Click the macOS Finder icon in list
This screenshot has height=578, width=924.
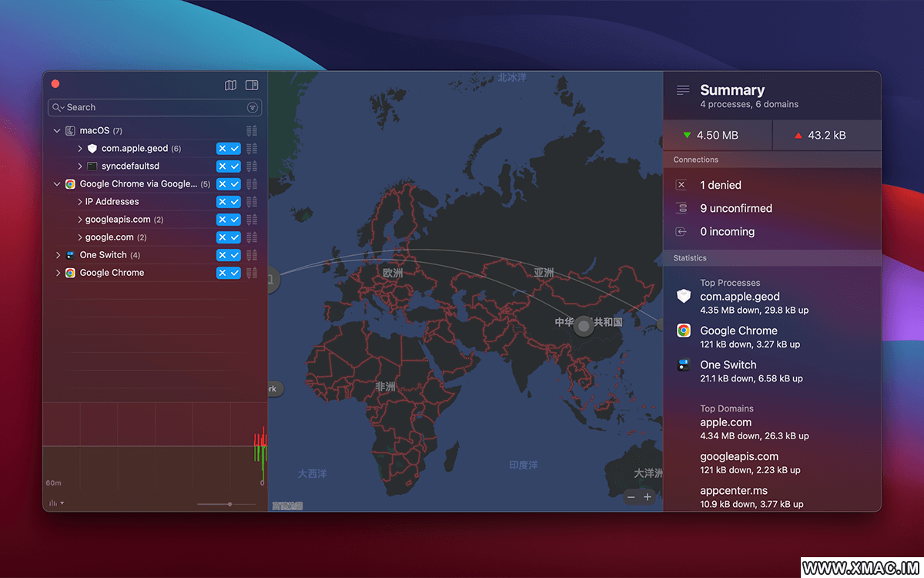click(70, 131)
